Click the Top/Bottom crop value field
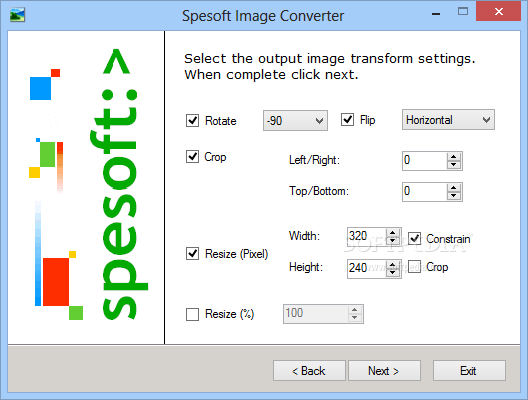This screenshot has width=528, height=400. (x=425, y=192)
